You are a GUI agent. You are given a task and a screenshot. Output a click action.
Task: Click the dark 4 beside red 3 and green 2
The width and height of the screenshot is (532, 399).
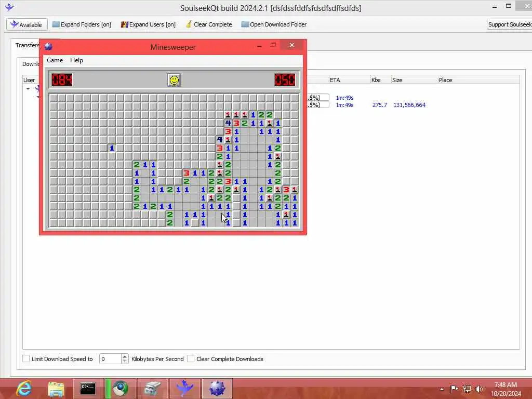pyautogui.click(x=228, y=123)
